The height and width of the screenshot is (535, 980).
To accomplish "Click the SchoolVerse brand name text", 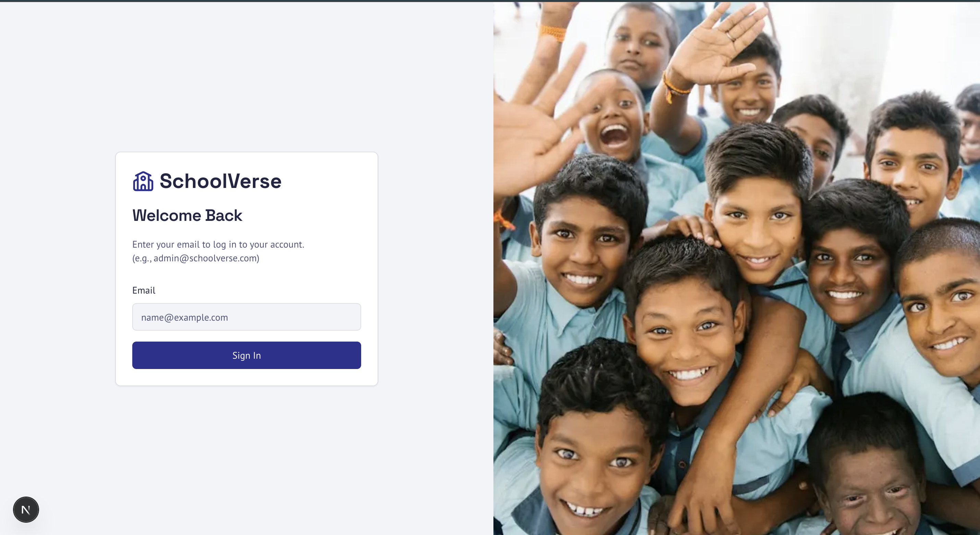I will [x=220, y=181].
